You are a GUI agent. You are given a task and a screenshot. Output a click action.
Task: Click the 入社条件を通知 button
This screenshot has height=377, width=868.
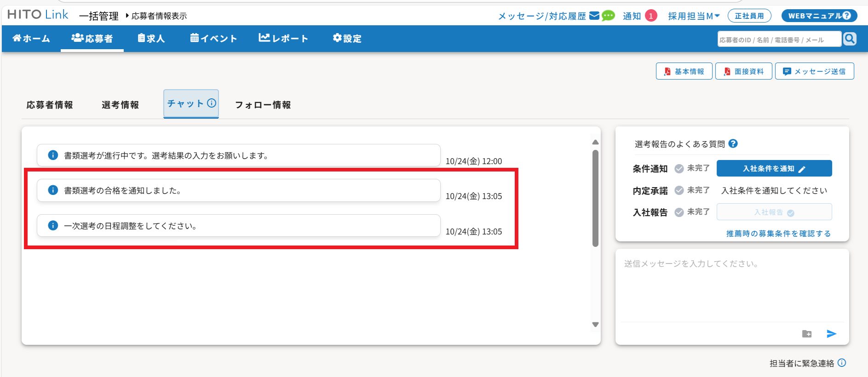pyautogui.click(x=774, y=169)
